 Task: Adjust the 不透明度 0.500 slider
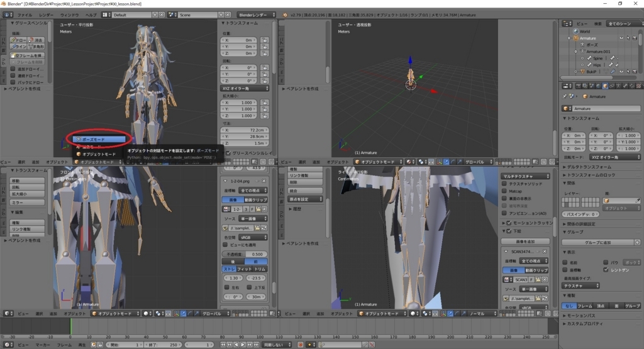coord(245,254)
